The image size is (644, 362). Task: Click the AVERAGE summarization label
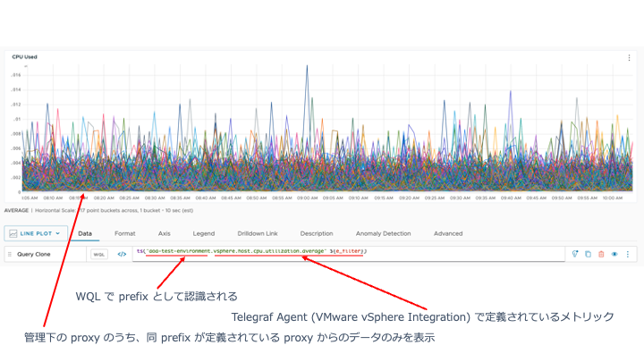click(x=16, y=210)
